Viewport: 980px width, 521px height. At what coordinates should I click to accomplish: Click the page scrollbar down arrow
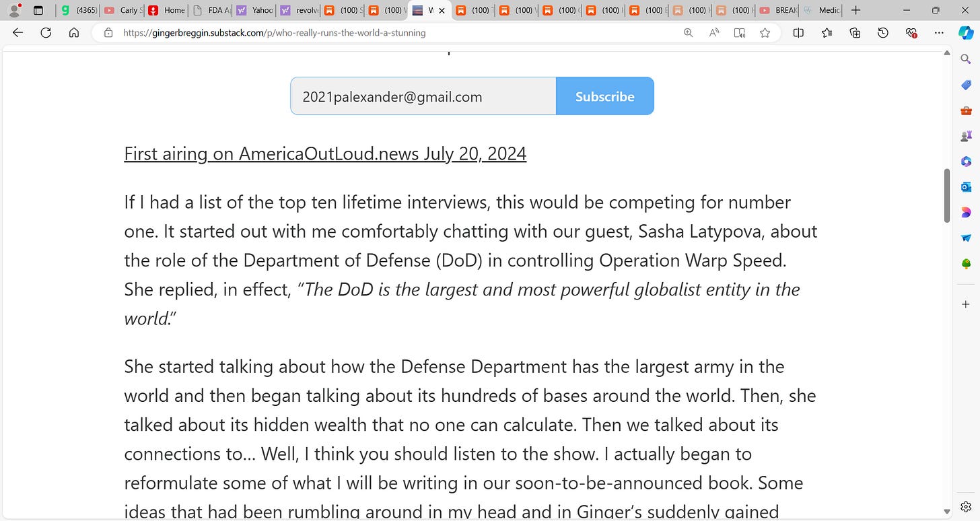946,512
